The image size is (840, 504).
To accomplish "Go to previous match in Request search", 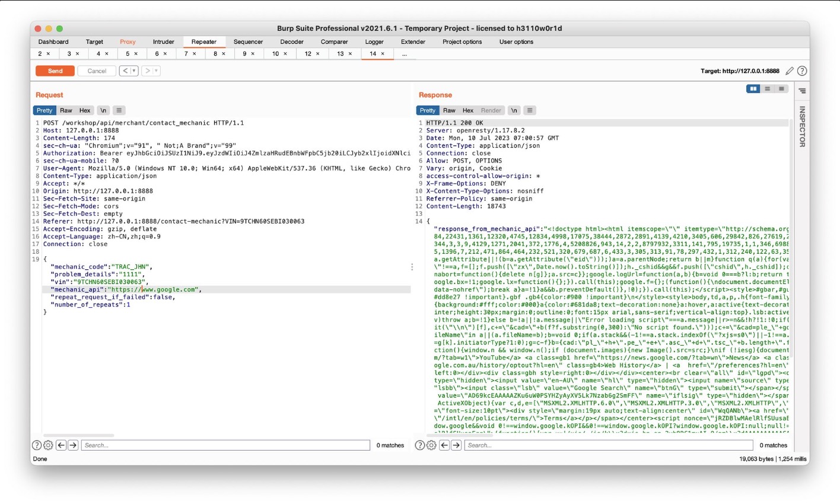I will 61,445.
